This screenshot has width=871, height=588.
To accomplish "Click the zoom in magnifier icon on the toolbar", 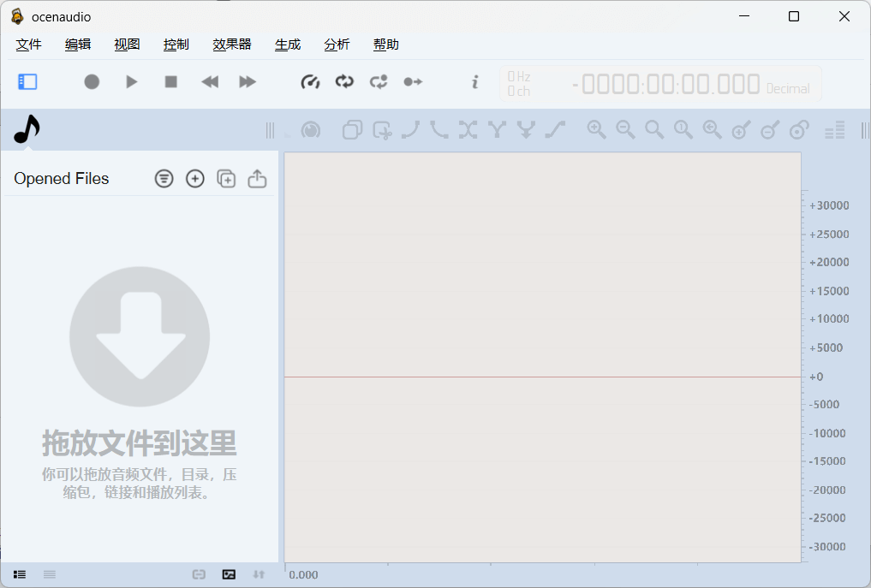I will tap(596, 129).
